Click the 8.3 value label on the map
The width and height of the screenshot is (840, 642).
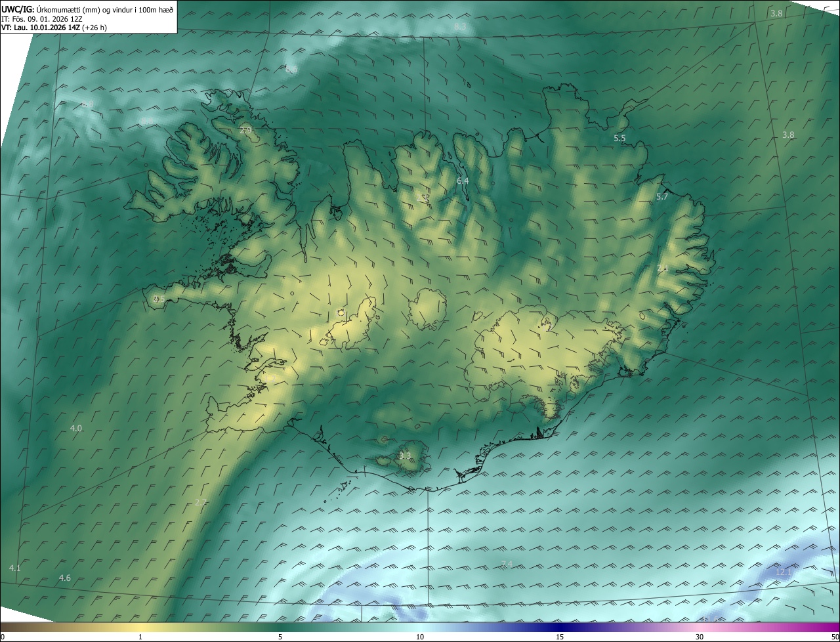(459, 26)
